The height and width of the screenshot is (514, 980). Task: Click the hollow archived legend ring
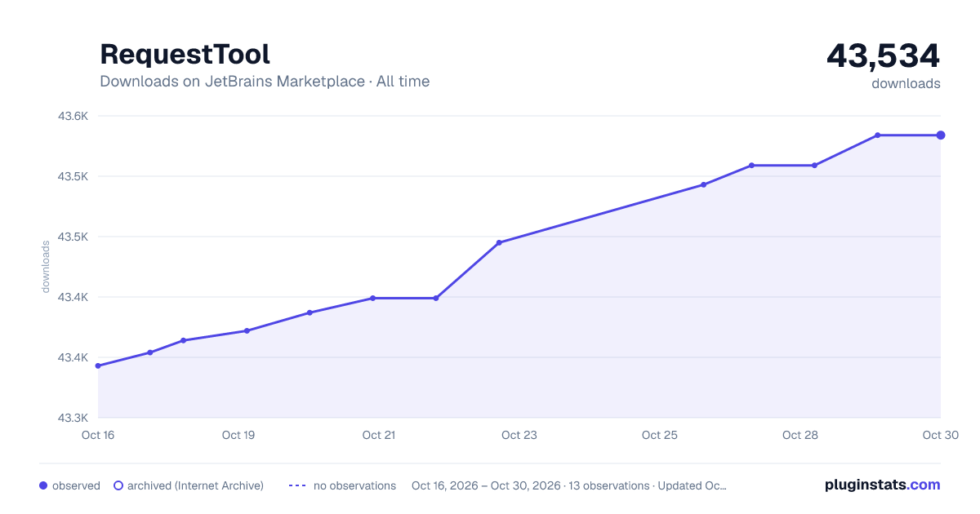coord(118,485)
